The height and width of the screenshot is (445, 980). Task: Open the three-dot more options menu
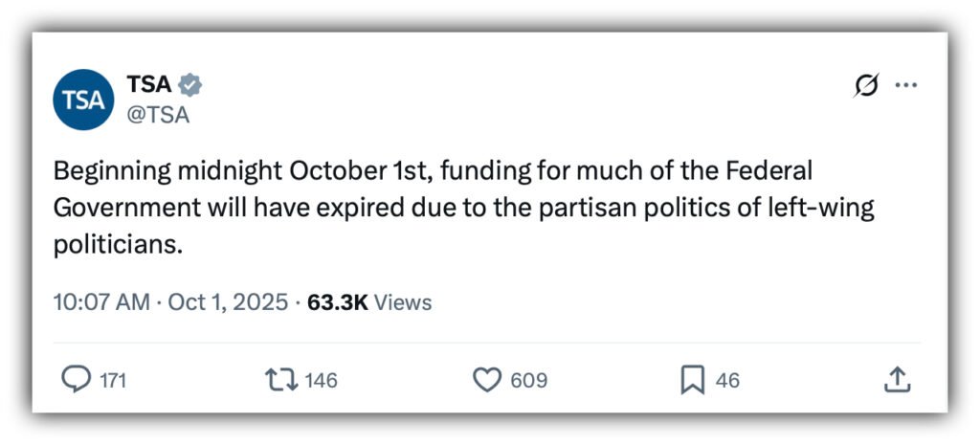(x=905, y=85)
